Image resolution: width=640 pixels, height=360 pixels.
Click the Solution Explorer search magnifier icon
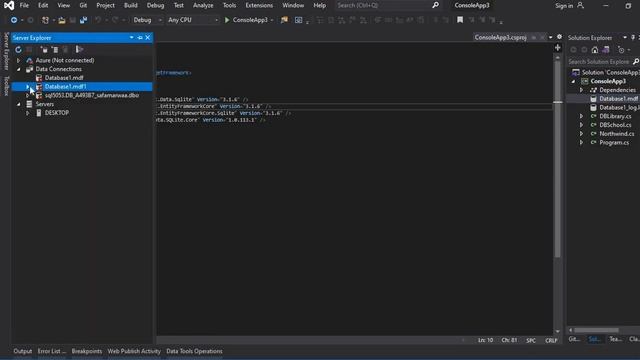[636, 62]
